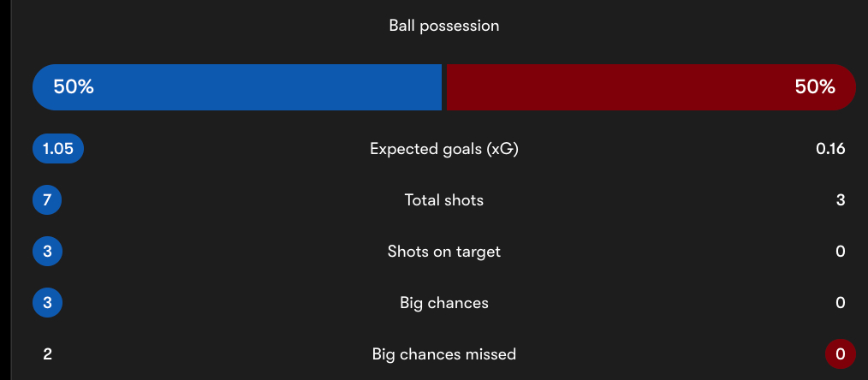The width and height of the screenshot is (868, 380).
Task: Open the Big chances missed stat label
Action: point(443,354)
